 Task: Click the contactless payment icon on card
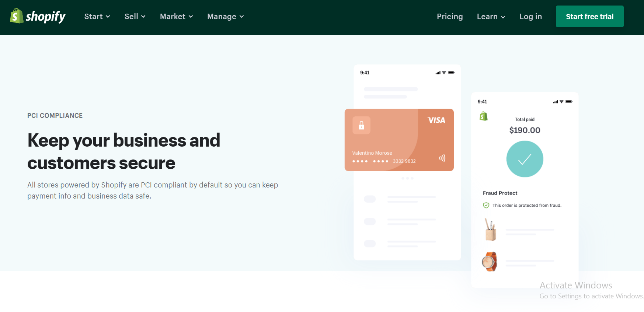pyautogui.click(x=442, y=158)
